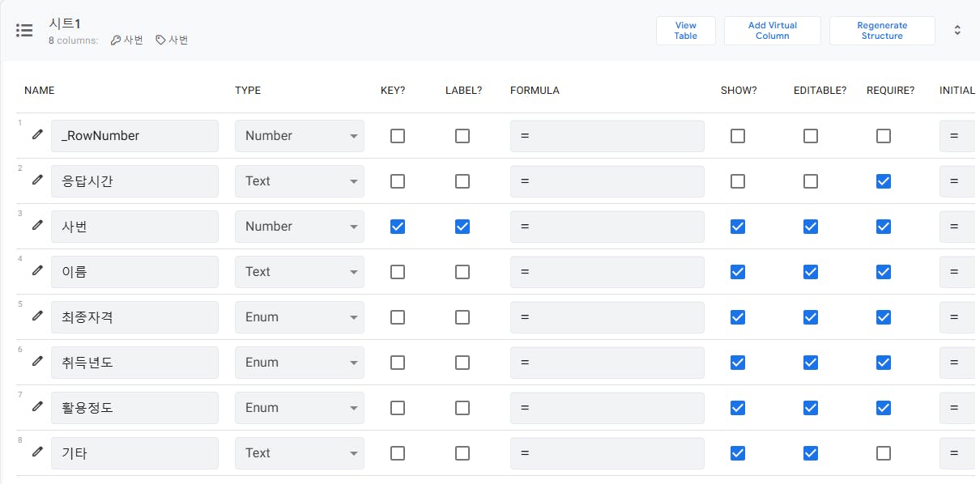Click the table list icon beside 시트1

click(x=24, y=31)
